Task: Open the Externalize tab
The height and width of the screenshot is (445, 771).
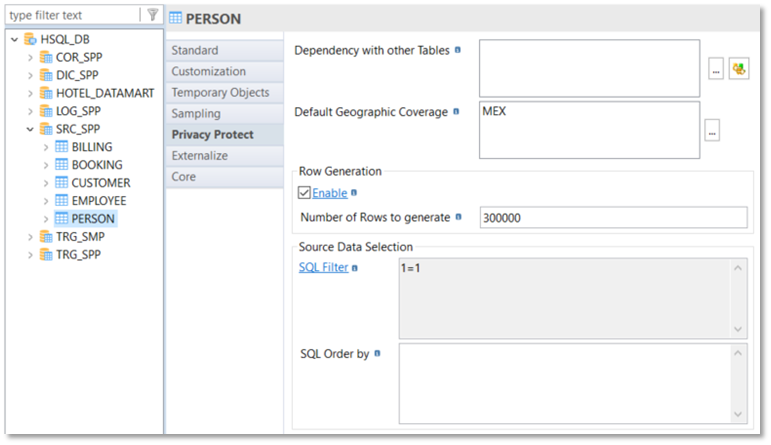Action: pos(225,155)
